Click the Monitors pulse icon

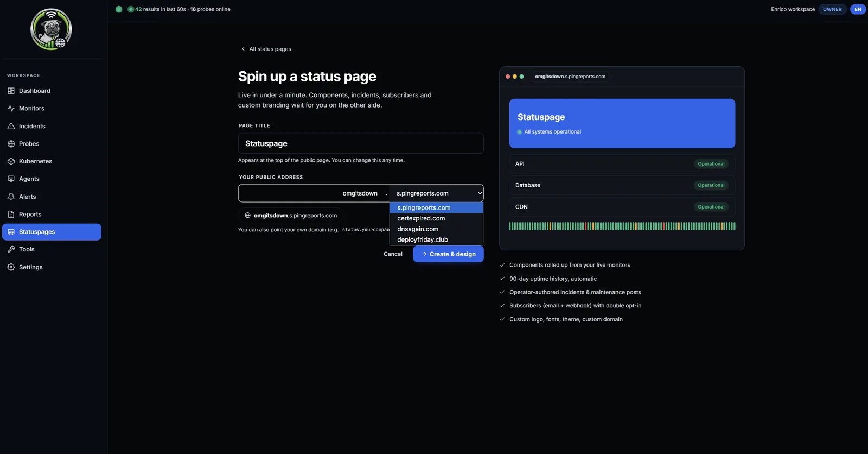11,109
